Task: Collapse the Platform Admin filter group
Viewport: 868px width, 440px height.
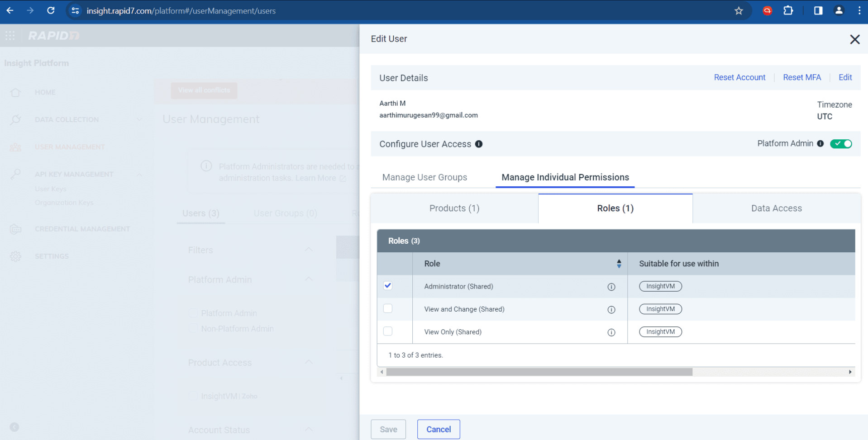Action: [309, 279]
